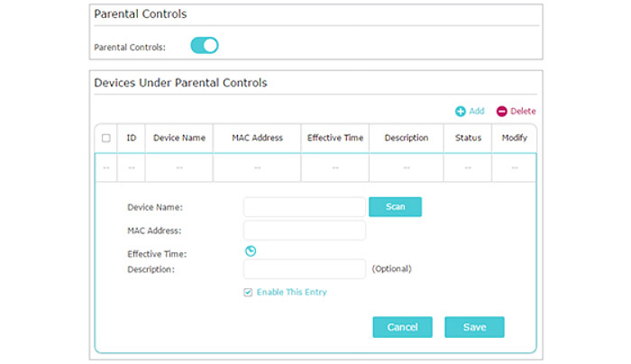Click the Effective Time column header

coord(335,138)
